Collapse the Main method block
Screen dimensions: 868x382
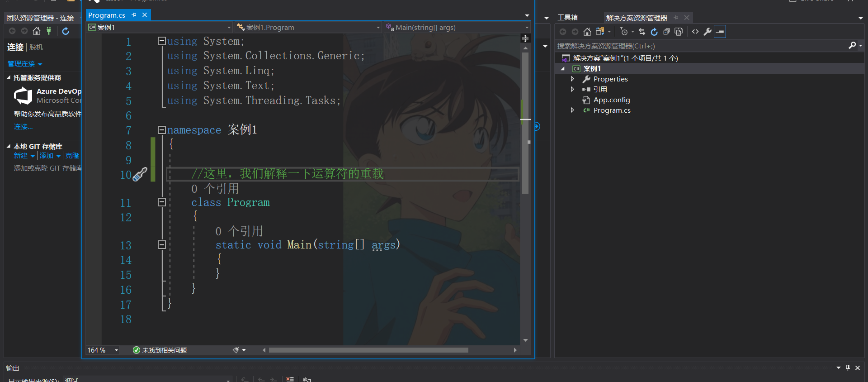pyautogui.click(x=161, y=244)
